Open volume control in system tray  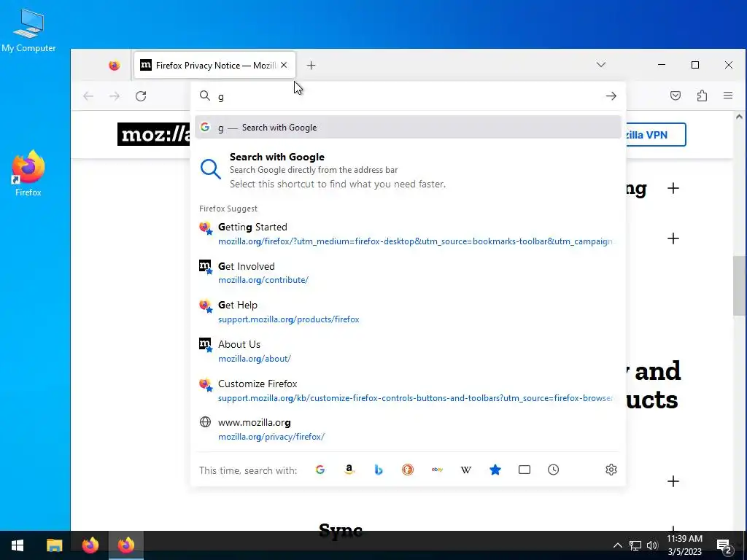[x=652, y=545]
